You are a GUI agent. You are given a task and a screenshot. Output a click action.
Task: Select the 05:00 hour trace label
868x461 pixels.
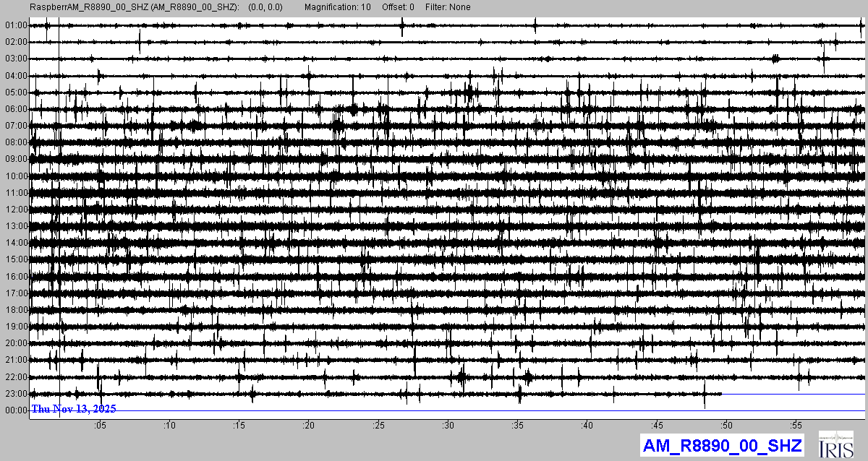pos(15,92)
